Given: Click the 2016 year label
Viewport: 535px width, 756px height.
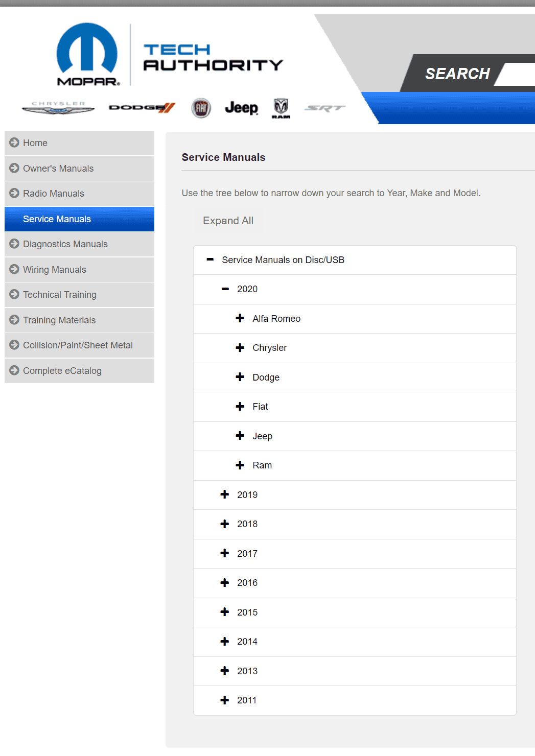Looking at the screenshot, I should tap(247, 583).
